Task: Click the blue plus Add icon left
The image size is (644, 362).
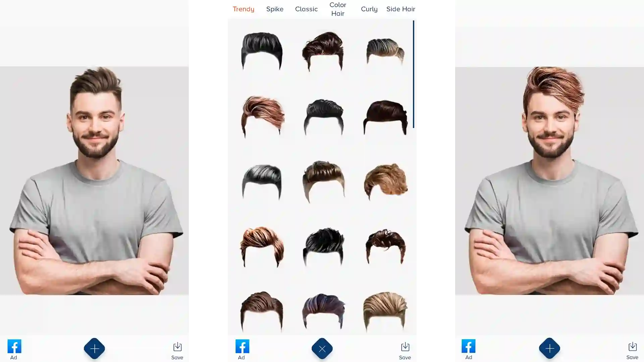Action: coord(94,349)
